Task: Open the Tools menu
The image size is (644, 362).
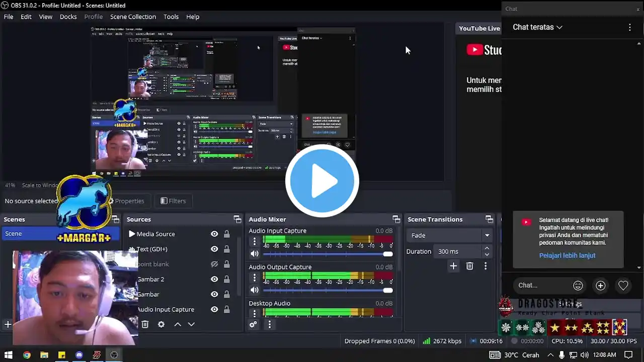Action: pyautogui.click(x=171, y=17)
